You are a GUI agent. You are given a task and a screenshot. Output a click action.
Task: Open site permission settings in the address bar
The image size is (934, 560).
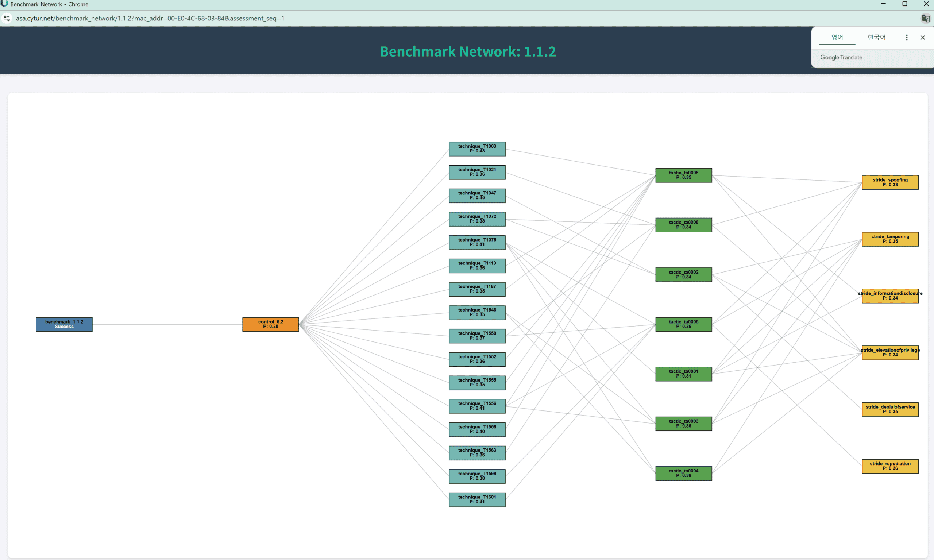tap(7, 18)
